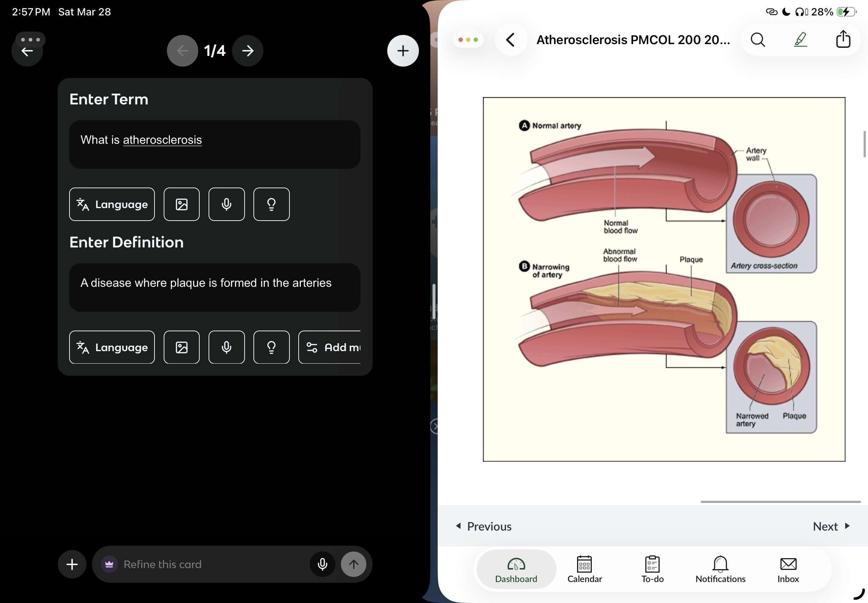Screen dimensions: 868x603
Task: Add a new card with plus button
Action: 403,51
